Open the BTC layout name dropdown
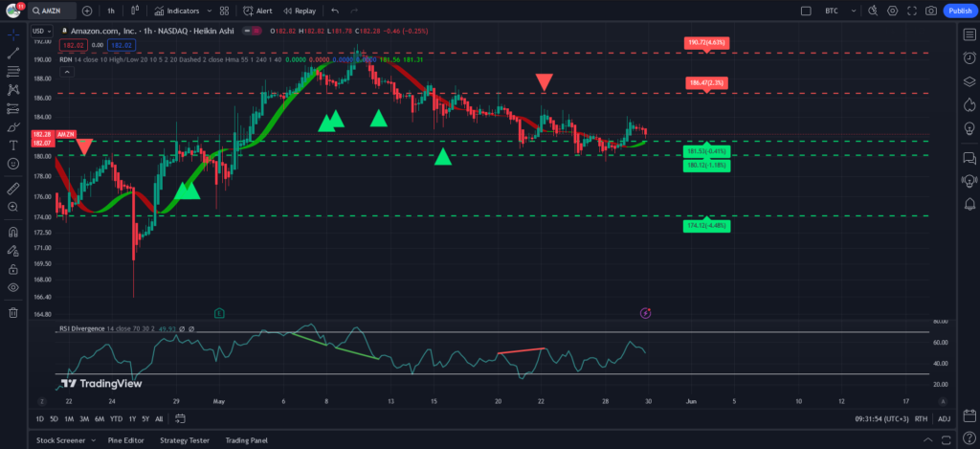 [840, 11]
